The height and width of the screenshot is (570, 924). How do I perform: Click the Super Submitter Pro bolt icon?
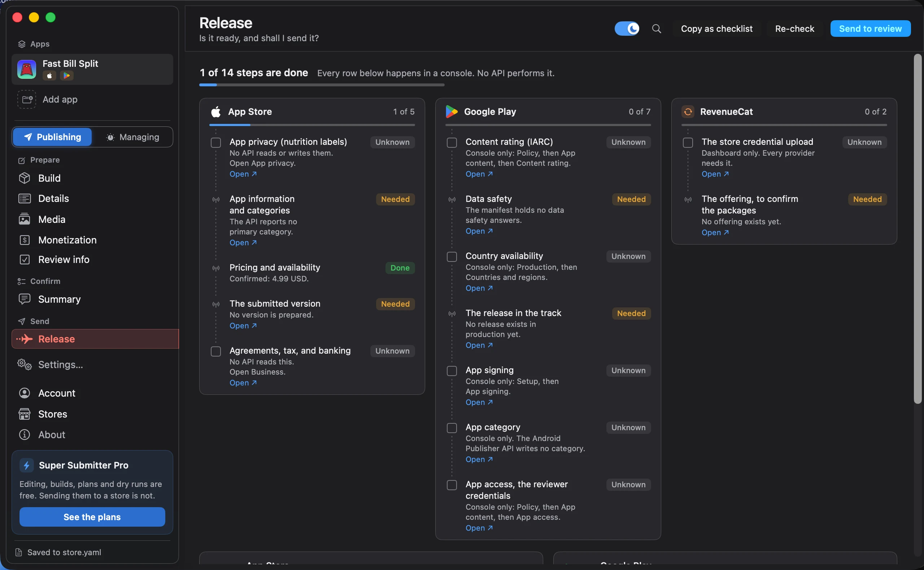coord(27,465)
